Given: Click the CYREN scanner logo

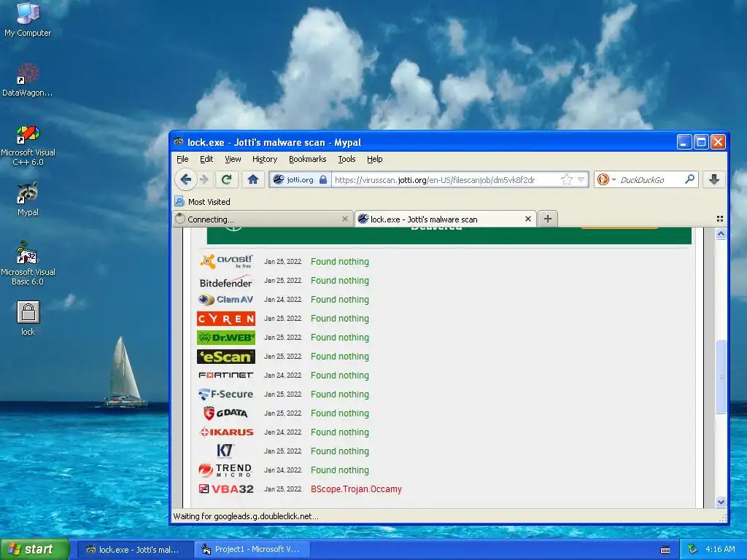Looking at the screenshot, I should coord(226,319).
